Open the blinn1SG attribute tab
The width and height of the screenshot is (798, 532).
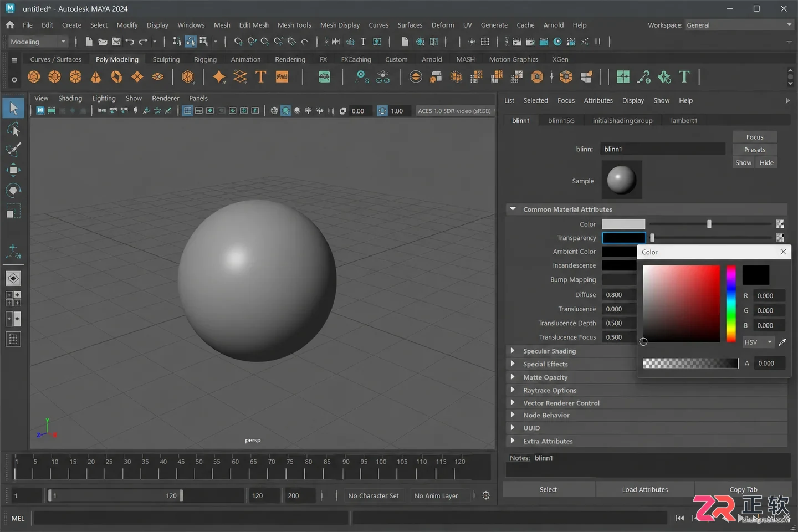tap(561, 120)
